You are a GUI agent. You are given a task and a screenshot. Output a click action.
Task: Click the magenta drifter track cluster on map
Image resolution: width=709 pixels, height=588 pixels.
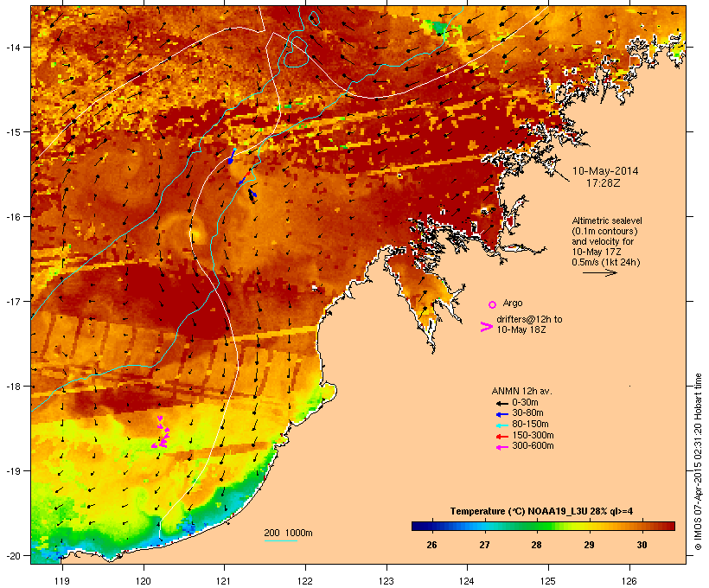[x=161, y=434]
